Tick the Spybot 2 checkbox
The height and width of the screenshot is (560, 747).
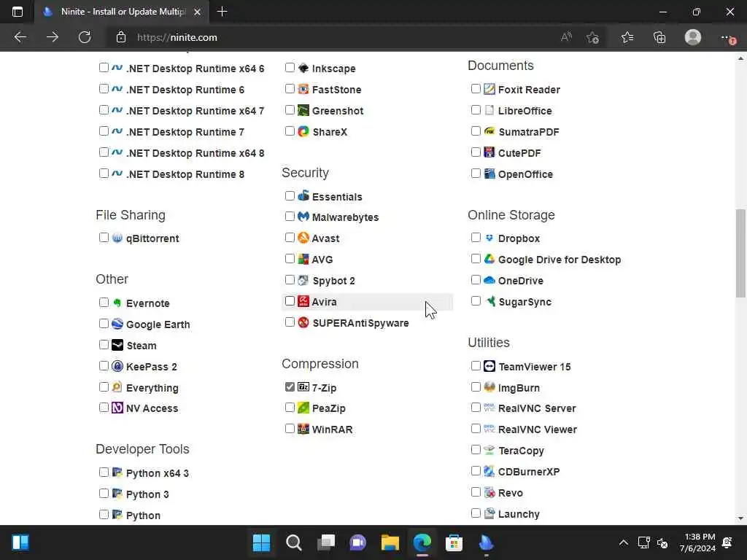point(290,280)
